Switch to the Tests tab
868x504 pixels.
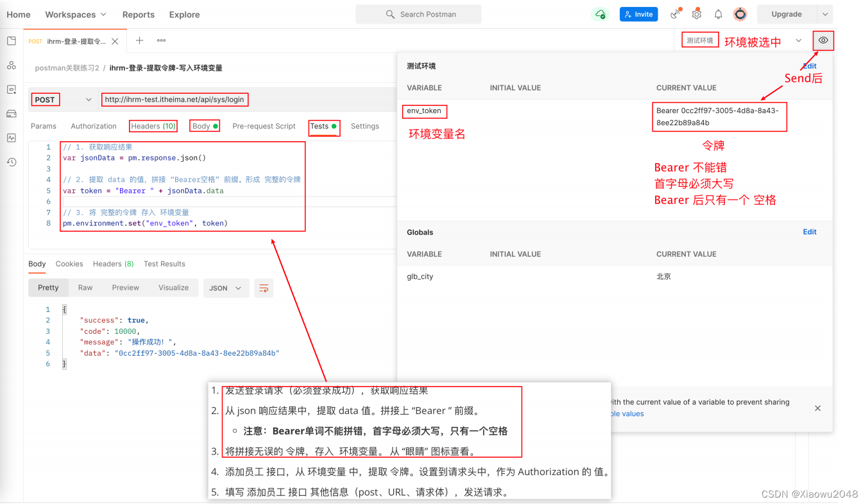click(323, 126)
